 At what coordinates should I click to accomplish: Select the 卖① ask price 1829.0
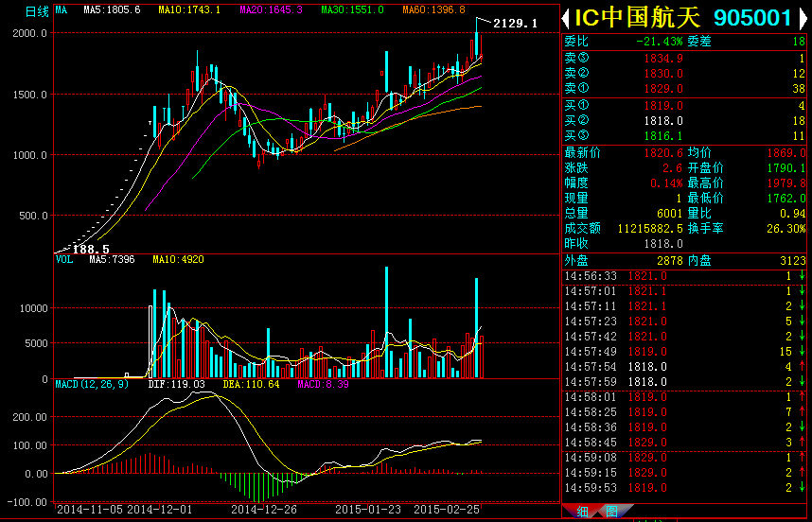(663, 89)
